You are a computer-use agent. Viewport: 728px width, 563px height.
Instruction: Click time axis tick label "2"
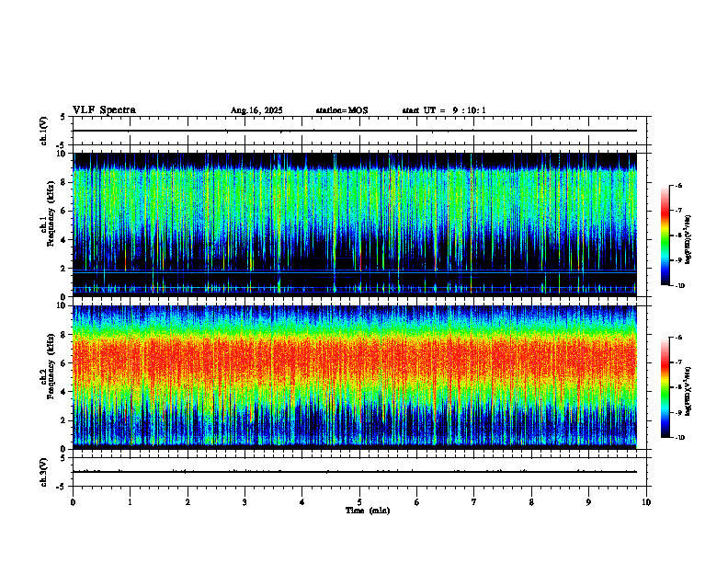pyautogui.click(x=188, y=502)
